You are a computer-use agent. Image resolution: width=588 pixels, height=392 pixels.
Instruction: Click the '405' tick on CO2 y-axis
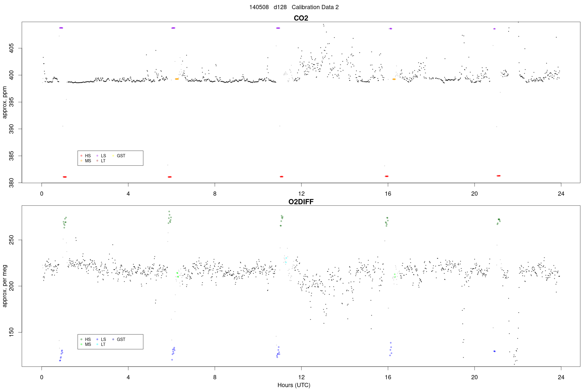[11, 49]
